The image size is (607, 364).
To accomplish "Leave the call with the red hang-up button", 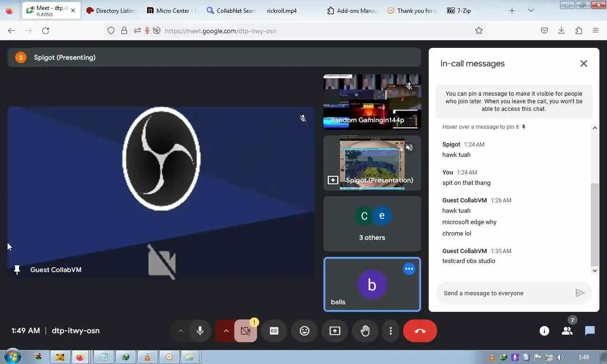I will pyautogui.click(x=420, y=331).
